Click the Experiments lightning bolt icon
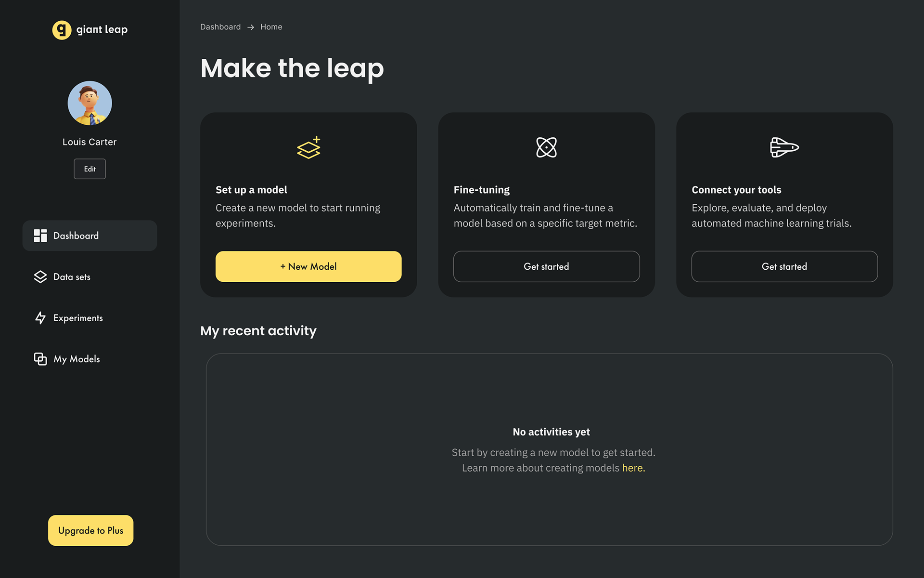Screen dimensions: 924x578 click(x=40, y=317)
